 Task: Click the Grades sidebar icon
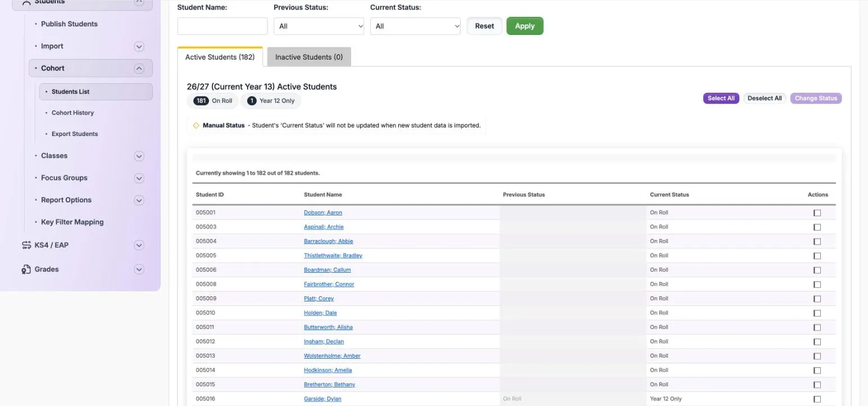click(26, 269)
